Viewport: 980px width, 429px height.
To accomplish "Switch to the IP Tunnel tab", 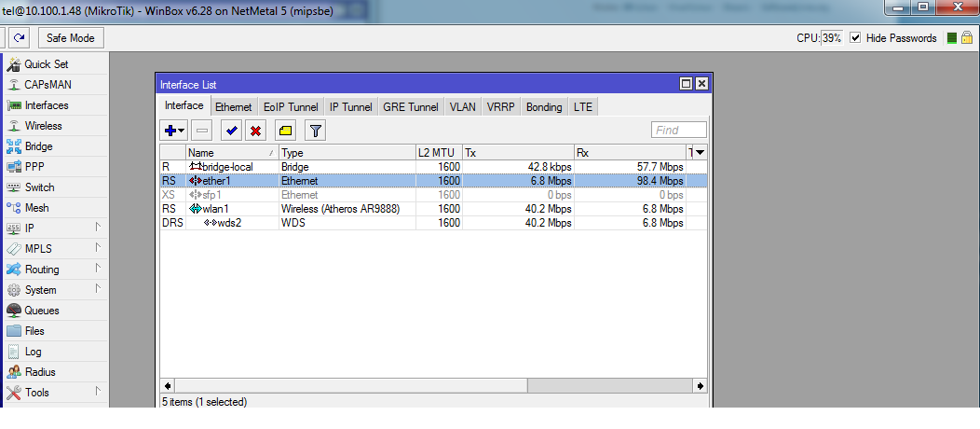I will pyautogui.click(x=350, y=107).
